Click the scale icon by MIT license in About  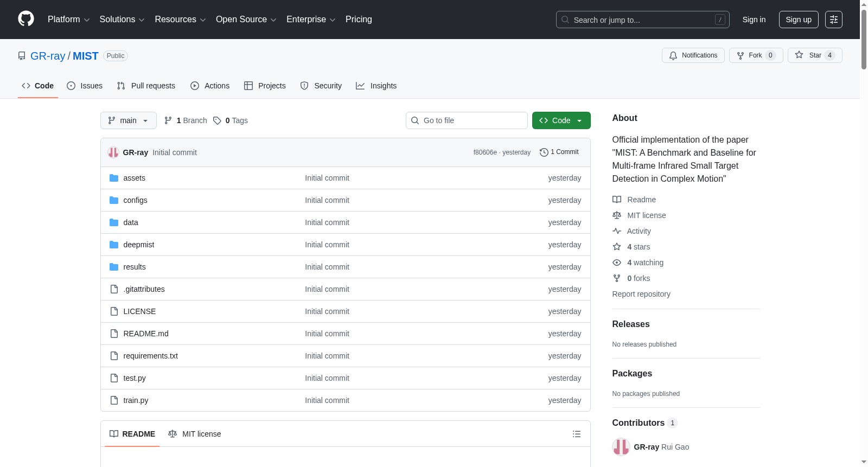click(617, 215)
